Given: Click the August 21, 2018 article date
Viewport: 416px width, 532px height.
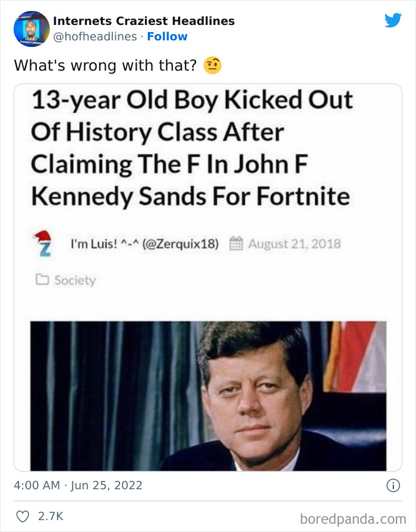Looking at the screenshot, I should tap(295, 243).
